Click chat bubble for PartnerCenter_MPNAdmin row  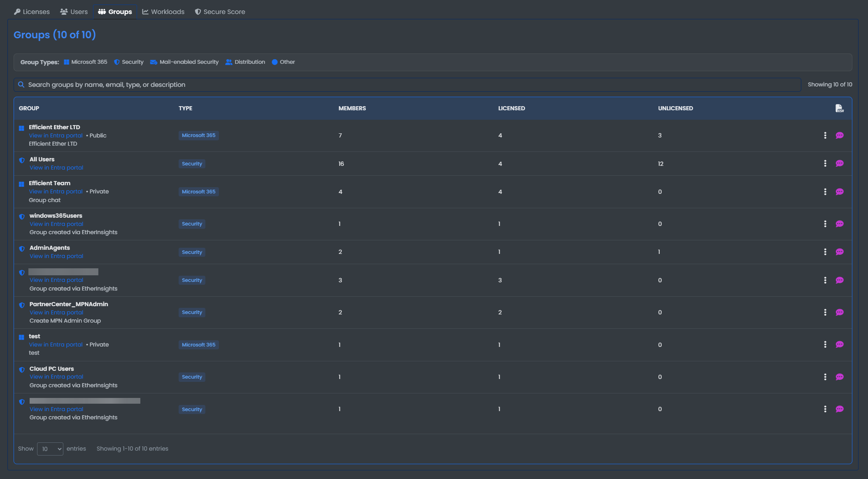(x=840, y=312)
